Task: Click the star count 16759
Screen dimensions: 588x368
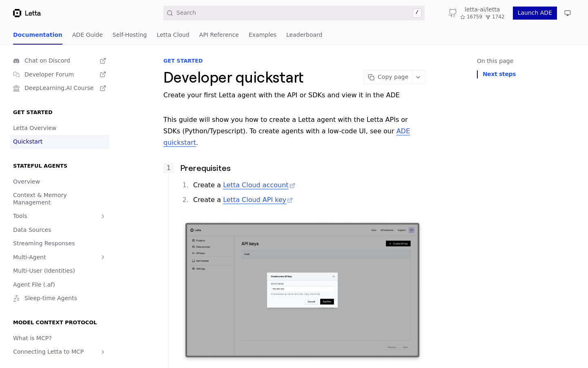Action: [471, 17]
